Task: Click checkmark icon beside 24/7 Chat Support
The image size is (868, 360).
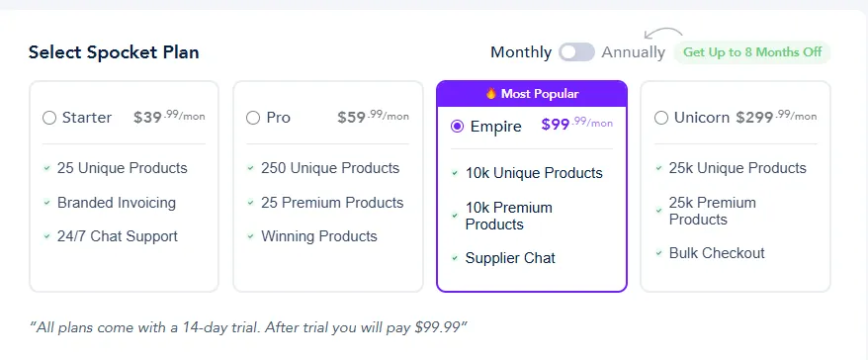Action: click(x=47, y=236)
